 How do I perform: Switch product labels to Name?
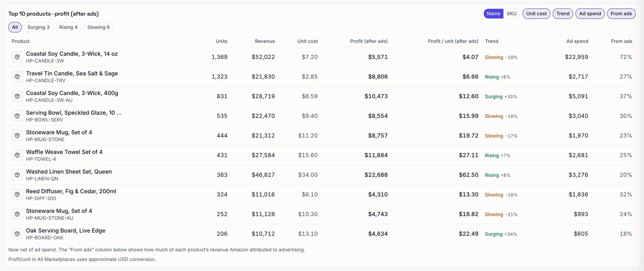(x=493, y=14)
